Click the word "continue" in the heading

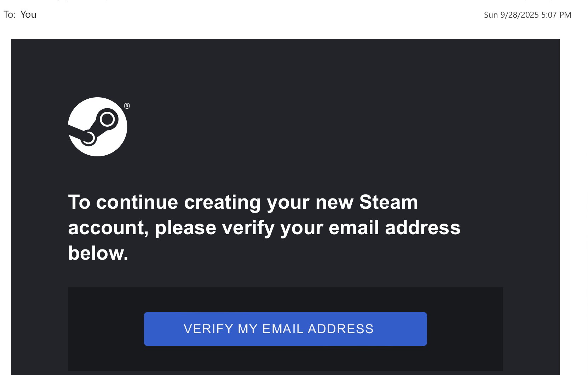(137, 202)
